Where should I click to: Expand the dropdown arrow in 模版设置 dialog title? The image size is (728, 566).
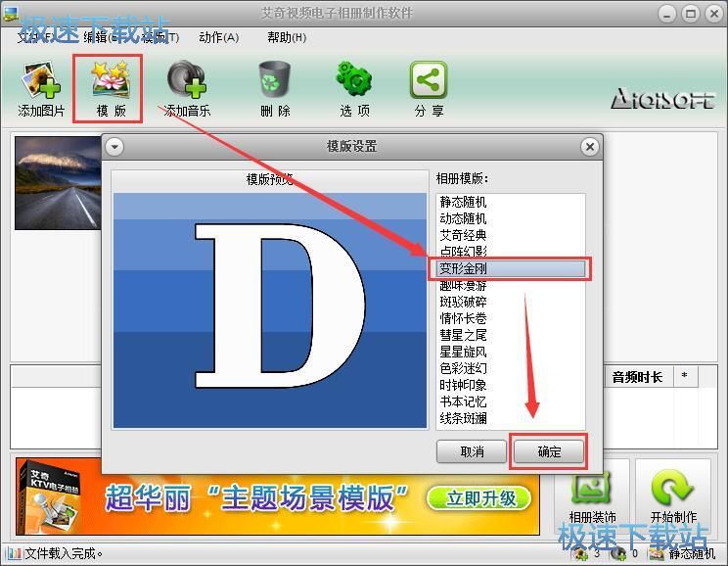[114, 147]
